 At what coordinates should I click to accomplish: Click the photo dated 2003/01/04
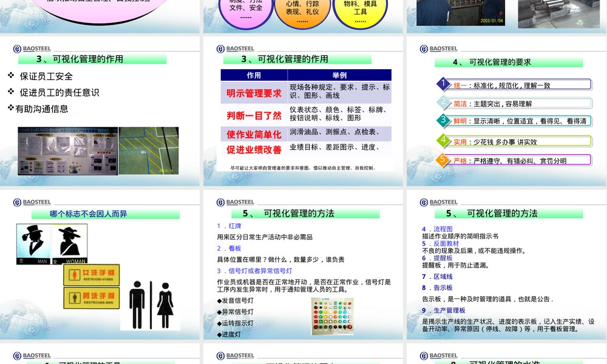(461, 13)
